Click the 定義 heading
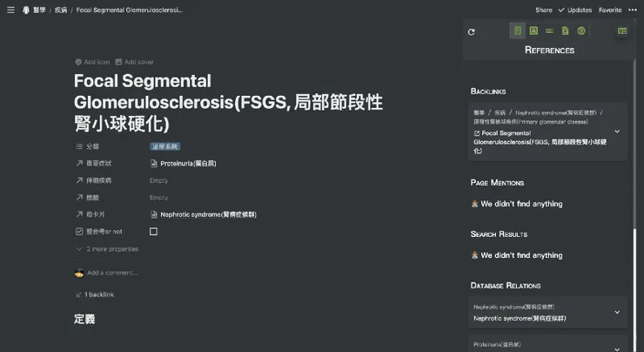This screenshot has width=644, height=352. click(84, 319)
